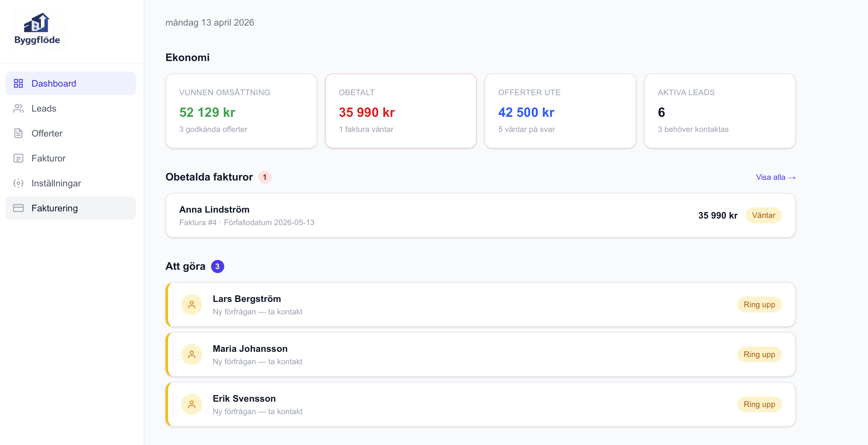
Task: Click the Offerter document icon
Action: [18, 133]
